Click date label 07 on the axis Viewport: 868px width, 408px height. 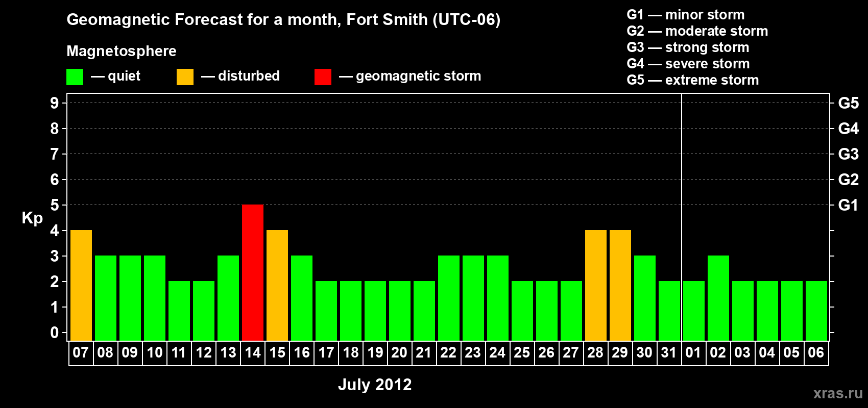[81, 352]
